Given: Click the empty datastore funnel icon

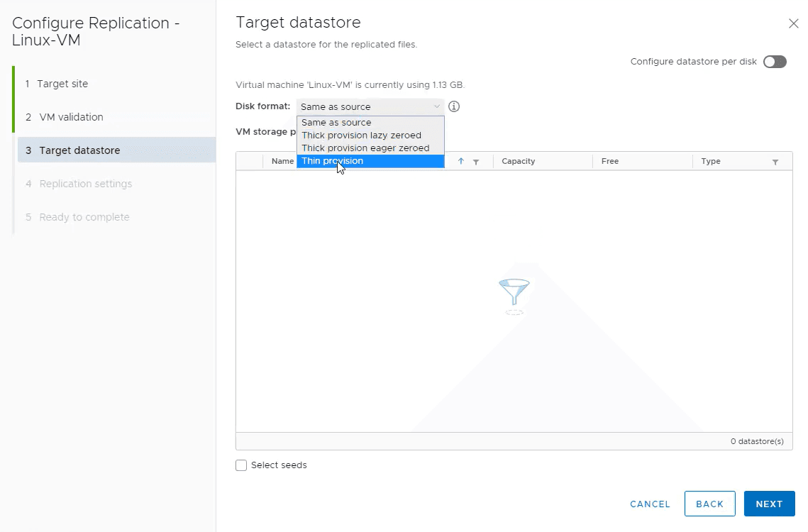Looking at the screenshot, I should [514, 294].
